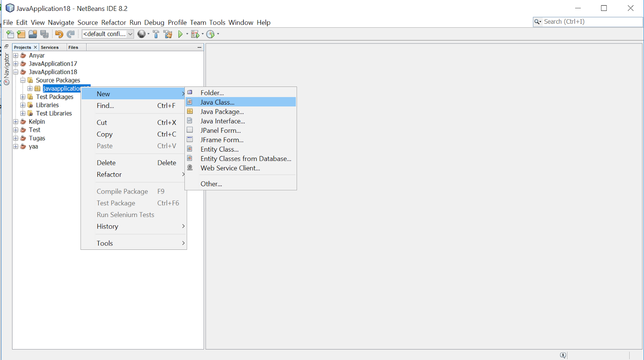Close the Projects tab
Image resolution: width=644 pixels, height=360 pixels.
click(35, 47)
